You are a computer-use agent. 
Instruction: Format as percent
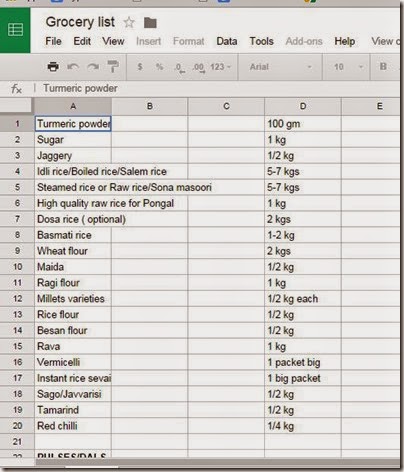click(x=160, y=67)
